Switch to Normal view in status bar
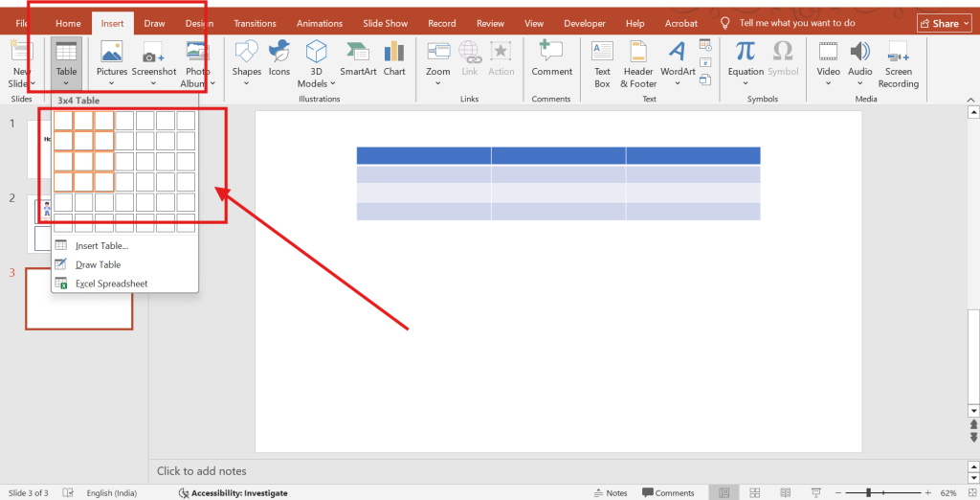Screen dimensions: 980x500 tap(725, 493)
